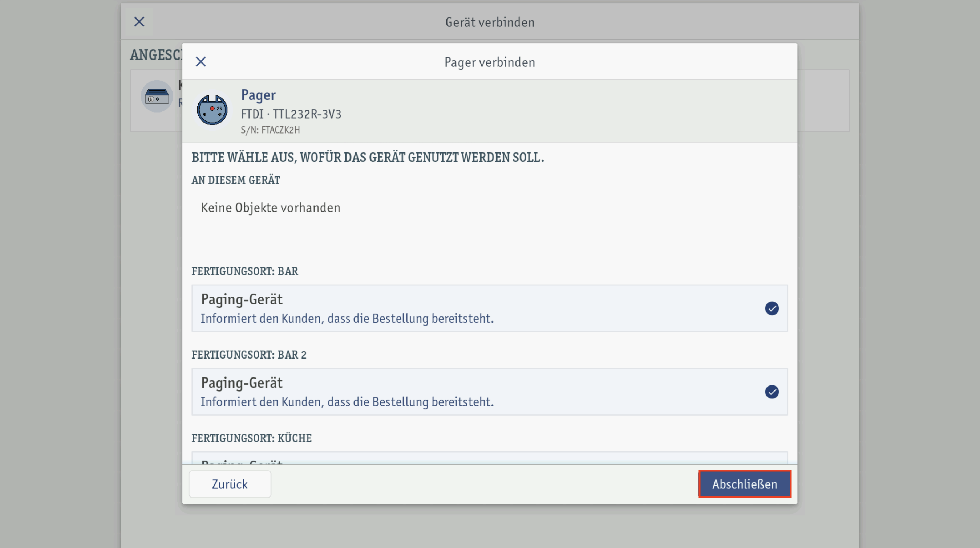
Task: Click the 'Pager' device name heading
Action: click(258, 95)
